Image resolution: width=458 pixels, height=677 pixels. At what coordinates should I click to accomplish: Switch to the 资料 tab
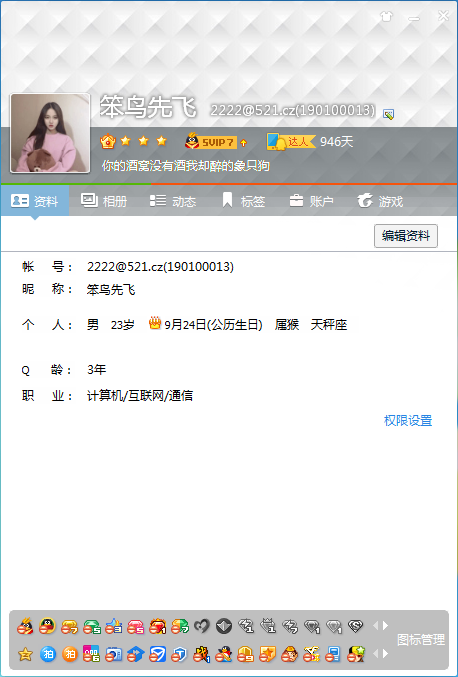click(35, 201)
